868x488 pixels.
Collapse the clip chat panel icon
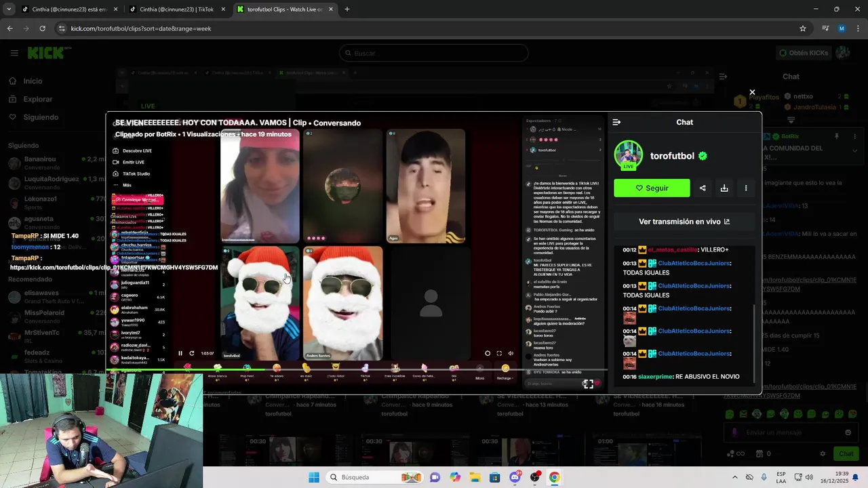click(616, 122)
